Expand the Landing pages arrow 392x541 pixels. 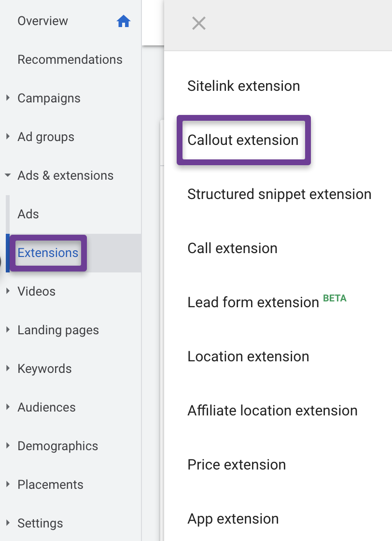pos(8,330)
